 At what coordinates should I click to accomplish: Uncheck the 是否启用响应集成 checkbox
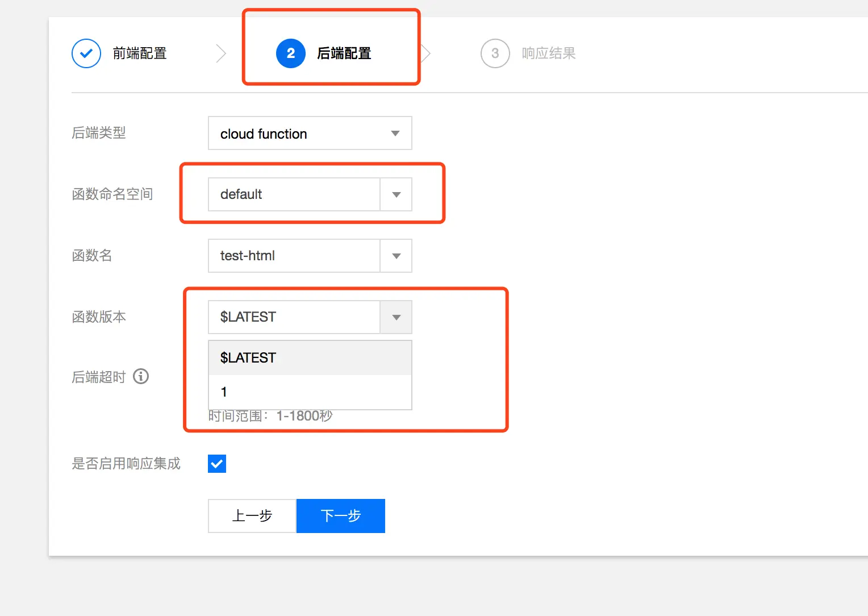(217, 464)
